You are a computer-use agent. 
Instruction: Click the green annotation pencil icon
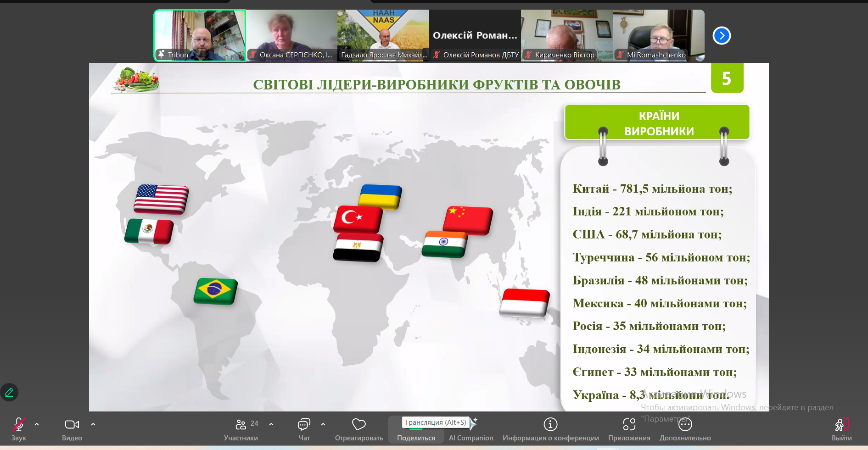(9, 392)
